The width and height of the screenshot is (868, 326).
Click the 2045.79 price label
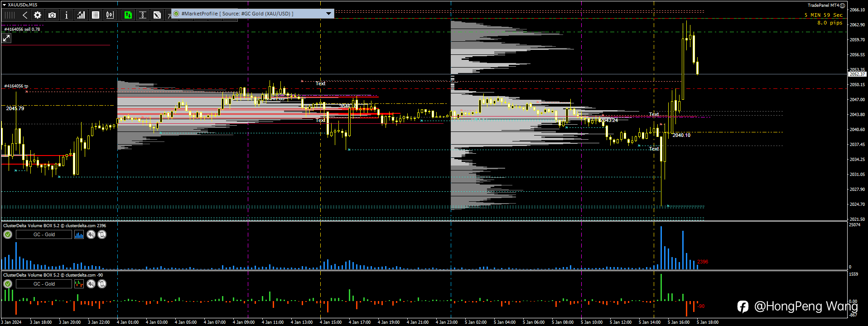pos(15,108)
